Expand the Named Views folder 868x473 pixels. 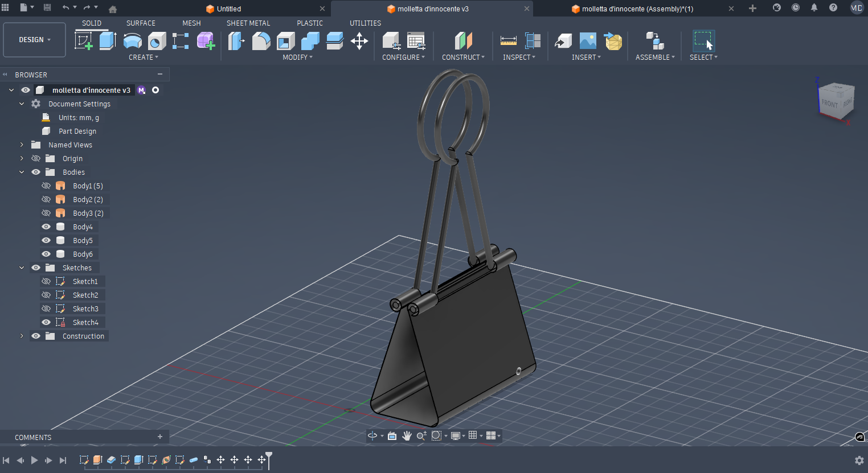pos(22,145)
